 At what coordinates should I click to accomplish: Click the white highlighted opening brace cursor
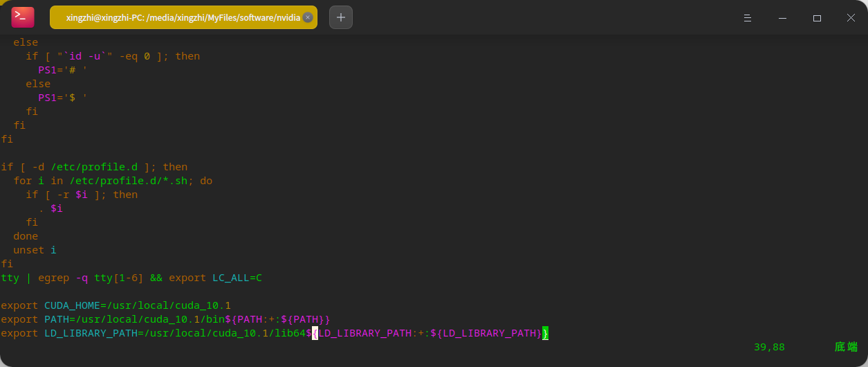point(315,333)
